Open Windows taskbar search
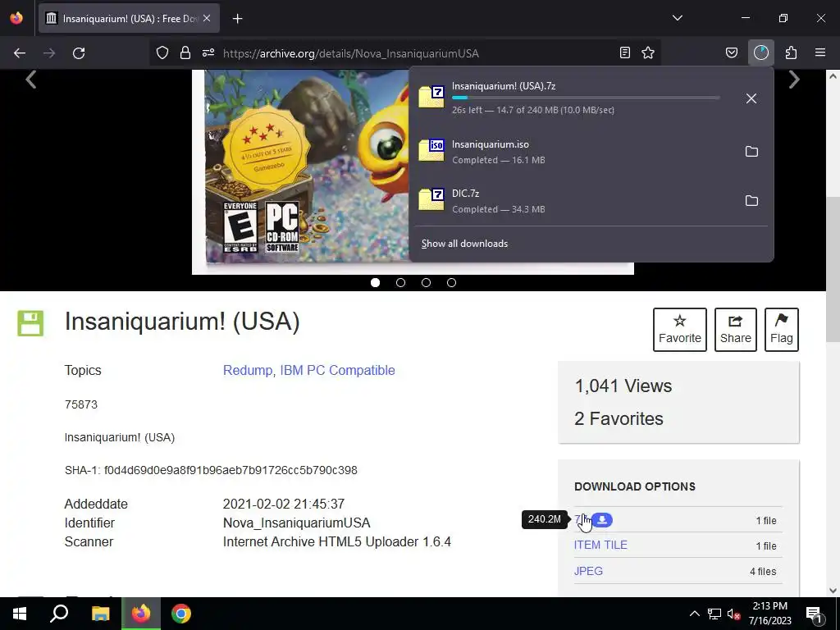Screen dimensions: 840x630 coord(59,614)
